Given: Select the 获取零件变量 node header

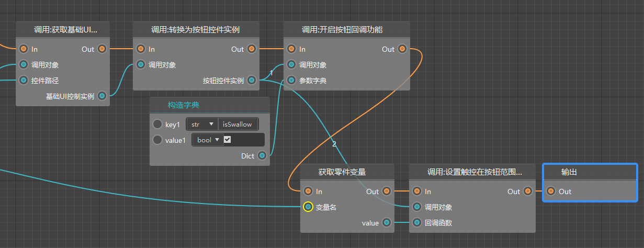Looking at the screenshot, I should [342, 172].
